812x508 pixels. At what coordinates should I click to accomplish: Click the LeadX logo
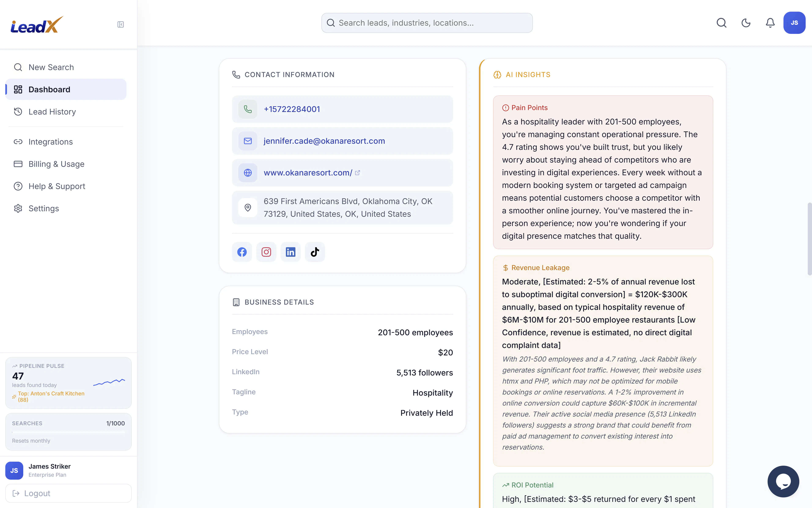[37, 25]
